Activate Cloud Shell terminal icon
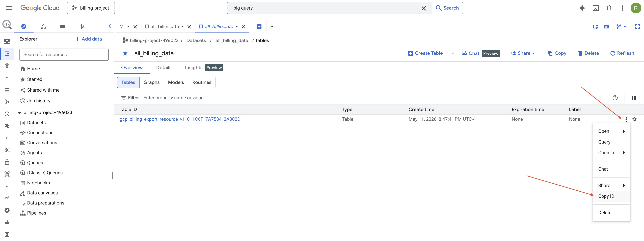The width and height of the screenshot is (644, 241). (596, 8)
